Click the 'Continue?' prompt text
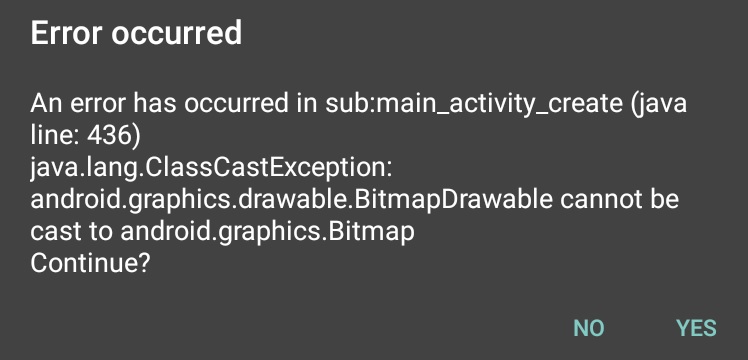The height and width of the screenshot is (360, 748). tap(90, 263)
